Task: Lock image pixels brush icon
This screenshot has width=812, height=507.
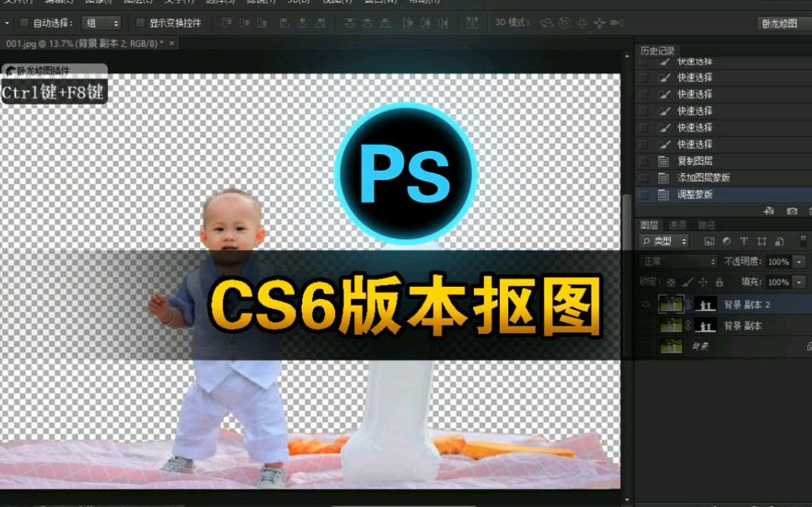Action: coord(687,282)
